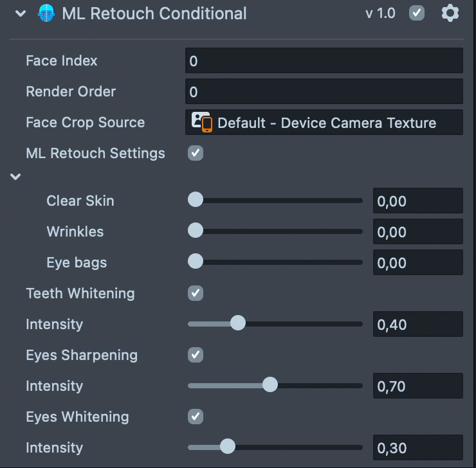Viewport: 476px width, 468px height.
Task: Toggle the ML Retouch Settings checkbox
Action: click(x=195, y=153)
